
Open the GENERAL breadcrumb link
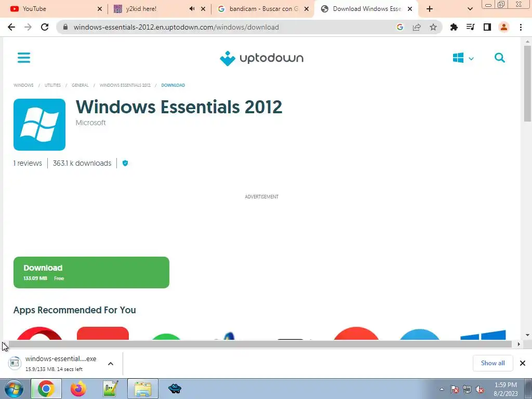(80, 85)
